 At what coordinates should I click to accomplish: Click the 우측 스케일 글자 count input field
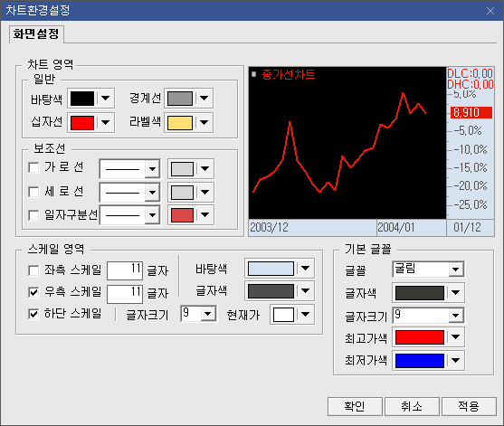(x=125, y=294)
